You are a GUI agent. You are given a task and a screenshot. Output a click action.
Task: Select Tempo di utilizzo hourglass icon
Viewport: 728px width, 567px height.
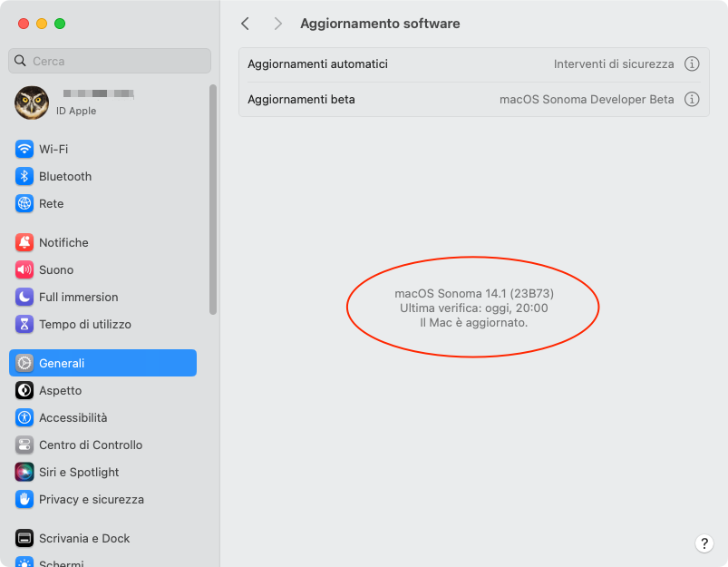tap(24, 324)
